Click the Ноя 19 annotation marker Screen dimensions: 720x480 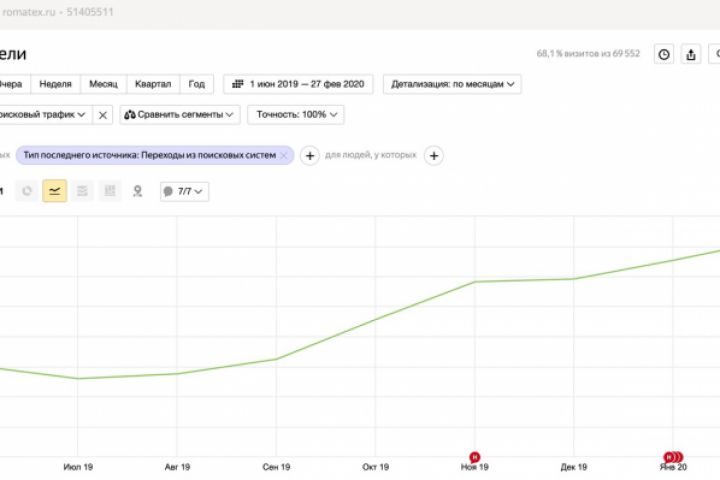pyautogui.click(x=475, y=457)
